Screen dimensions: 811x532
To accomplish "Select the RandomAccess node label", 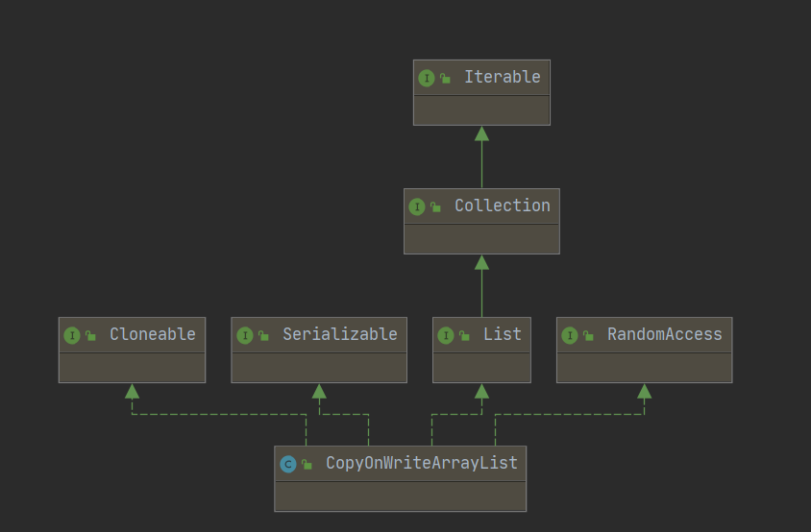I will [664, 334].
